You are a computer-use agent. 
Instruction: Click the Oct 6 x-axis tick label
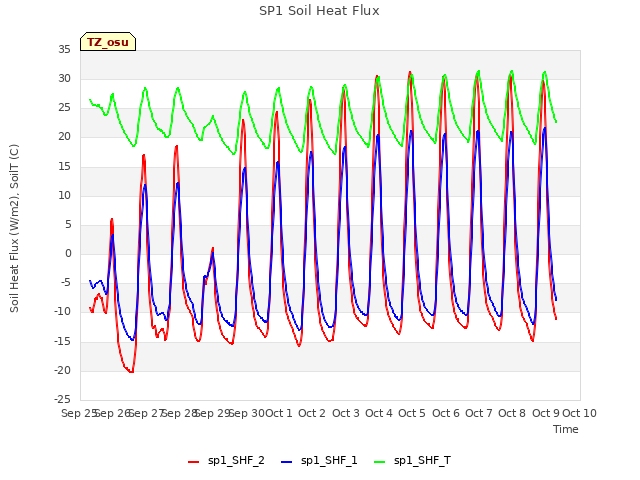[x=446, y=413]
